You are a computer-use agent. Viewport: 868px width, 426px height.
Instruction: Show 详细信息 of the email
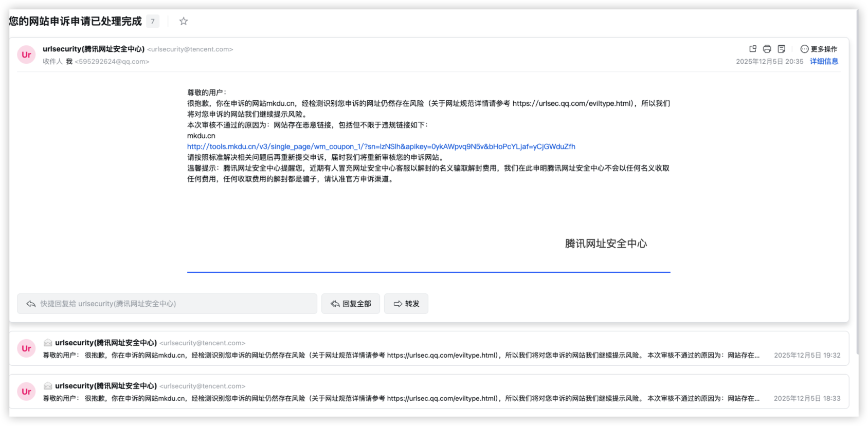(x=824, y=61)
